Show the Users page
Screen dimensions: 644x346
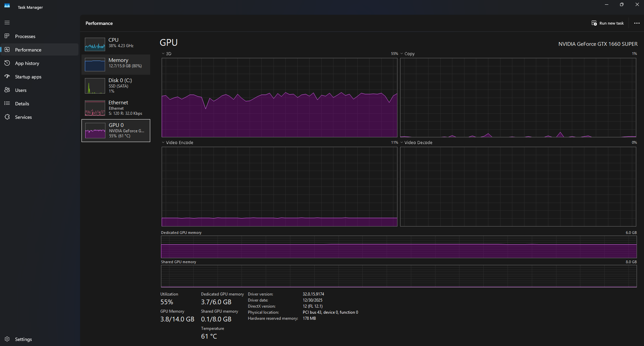[40, 90]
